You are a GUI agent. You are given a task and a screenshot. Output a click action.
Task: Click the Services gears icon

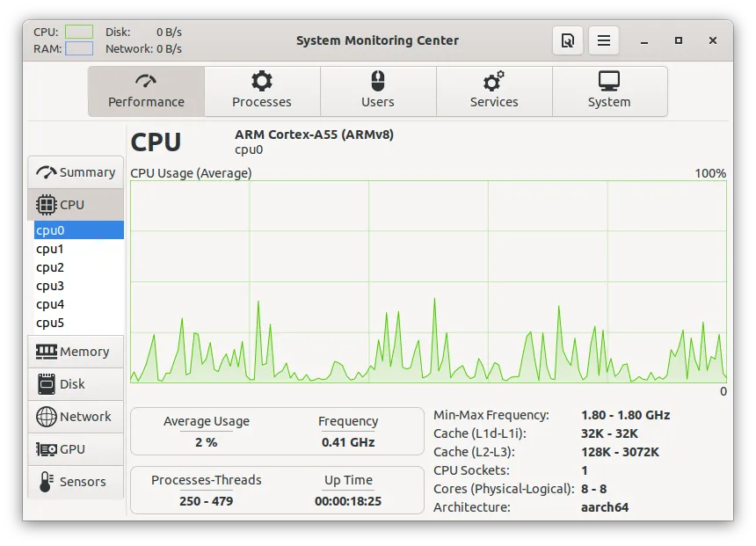coord(494,82)
